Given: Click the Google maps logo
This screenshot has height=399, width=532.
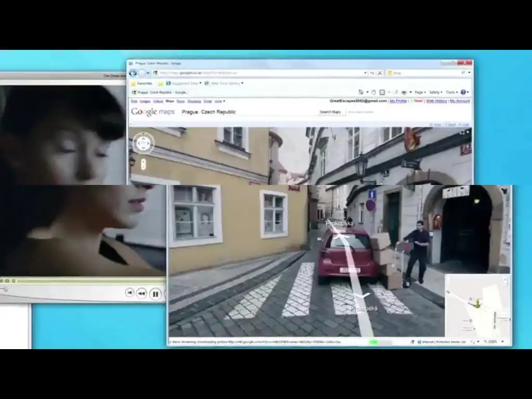Looking at the screenshot, I should pyautogui.click(x=153, y=112).
